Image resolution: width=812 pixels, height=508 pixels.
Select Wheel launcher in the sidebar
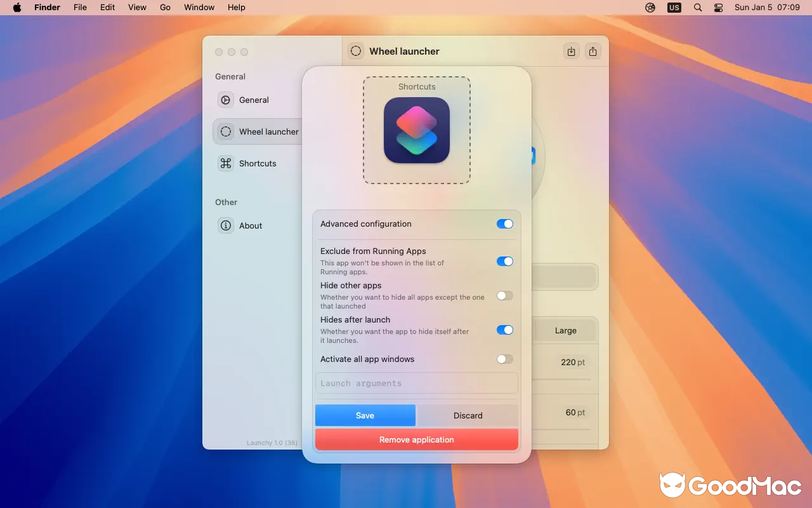click(258, 131)
